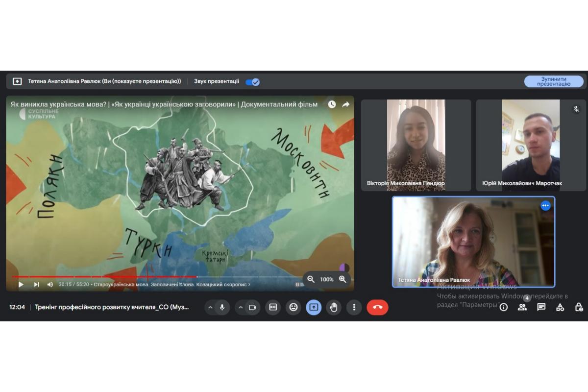Toggle the Звук презентації audio switch
588x392 pixels.
click(252, 82)
